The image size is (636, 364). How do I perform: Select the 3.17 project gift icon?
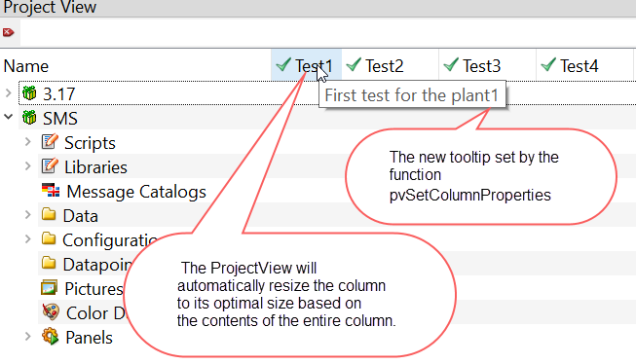click(29, 93)
